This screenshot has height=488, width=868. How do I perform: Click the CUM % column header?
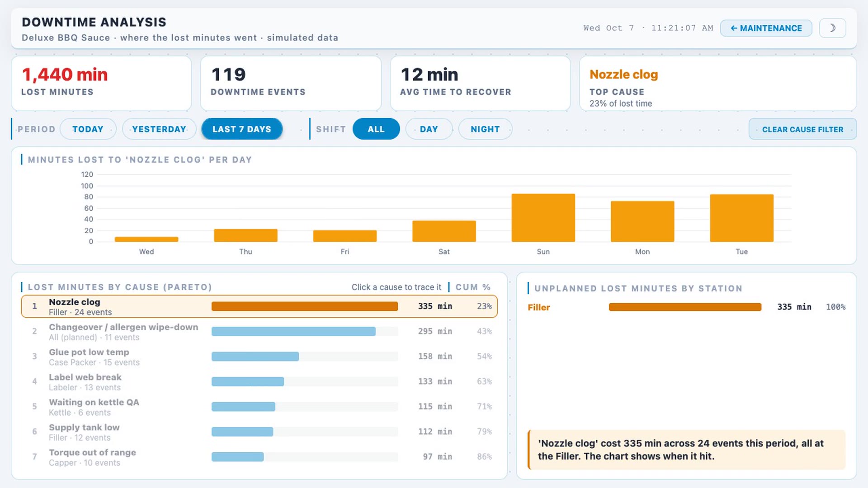click(473, 287)
